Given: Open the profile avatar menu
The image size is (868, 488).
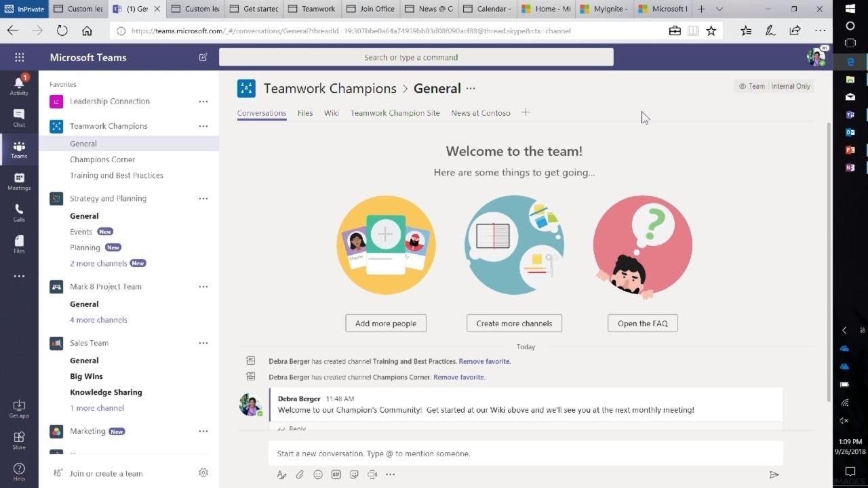Looking at the screenshot, I should click(816, 58).
